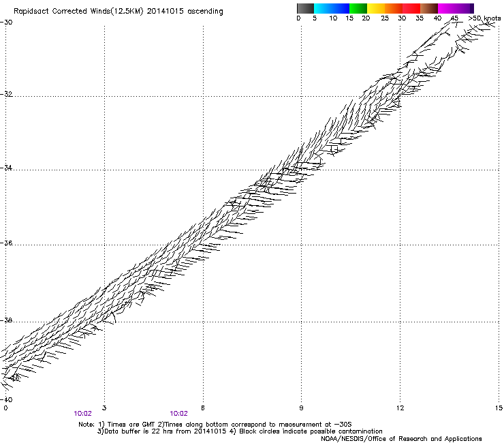This screenshot has width=504, height=443.
Task: Click the '>50 knots' legend label
Action: coord(484,18)
